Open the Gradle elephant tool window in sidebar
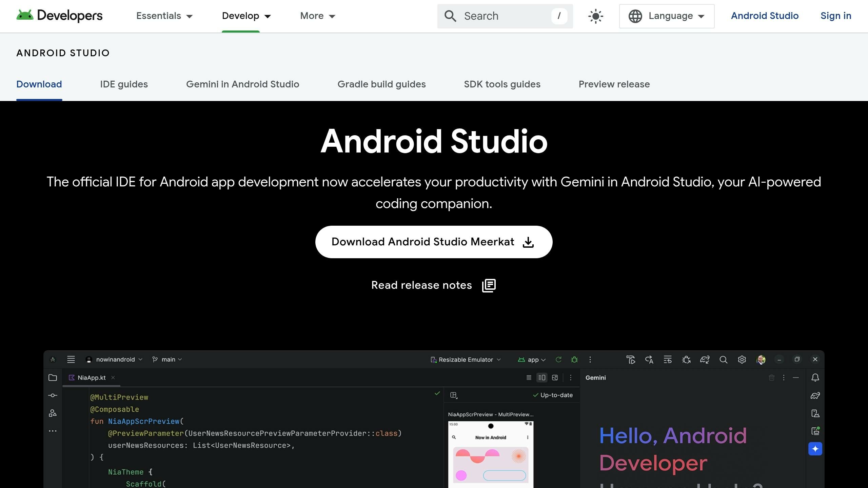 coord(815,395)
